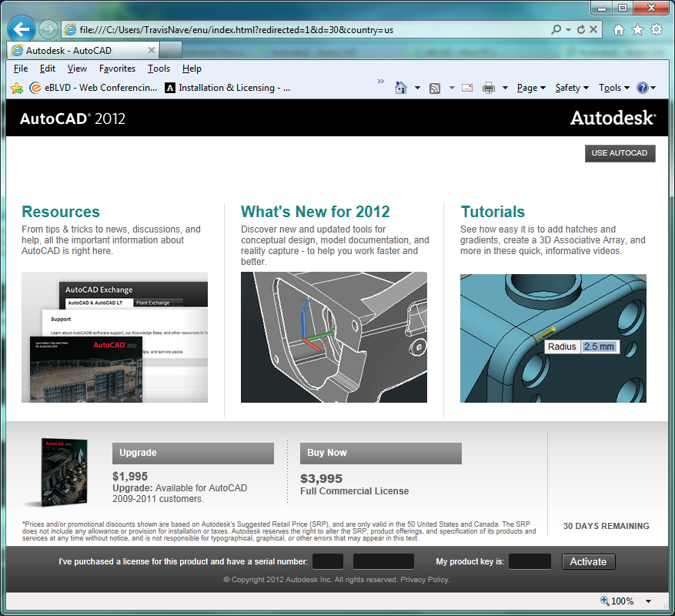
Task: Click the command bar Home icon
Action: (x=401, y=88)
